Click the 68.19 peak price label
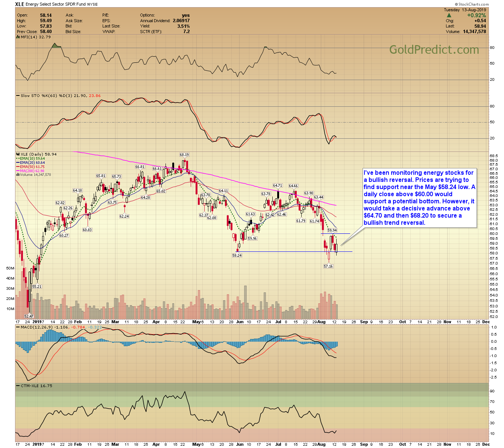The width and height of the screenshot is (504, 448). coord(184,155)
